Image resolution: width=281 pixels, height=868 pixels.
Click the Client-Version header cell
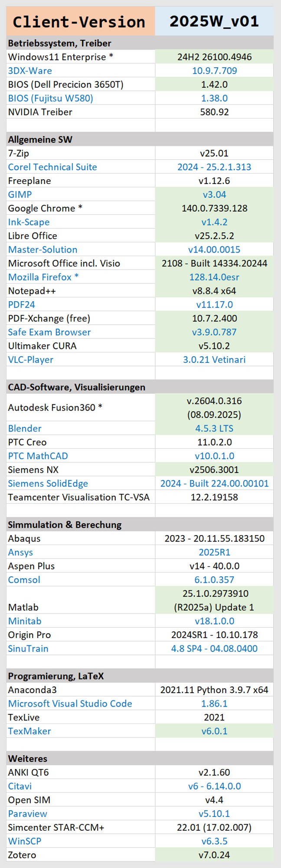click(x=80, y=22)
